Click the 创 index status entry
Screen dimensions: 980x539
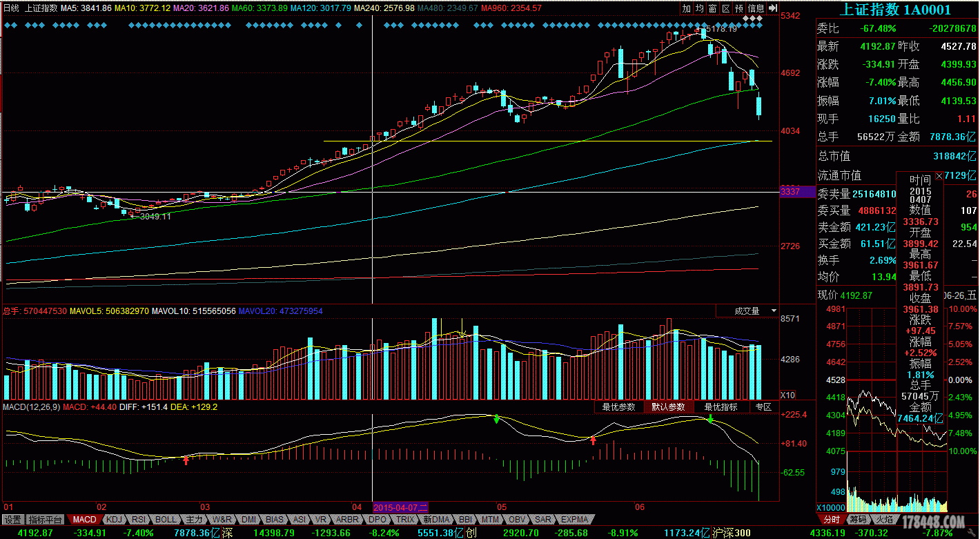point(471,533)
